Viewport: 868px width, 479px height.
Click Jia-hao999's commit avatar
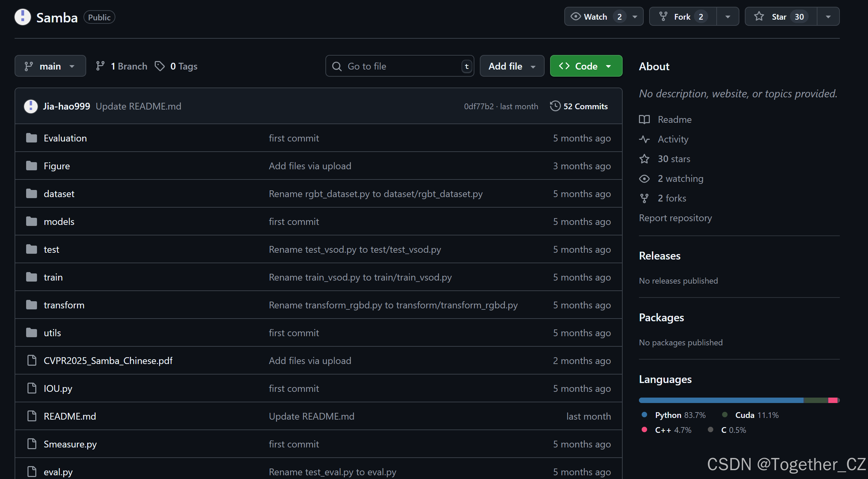[30, 106]
